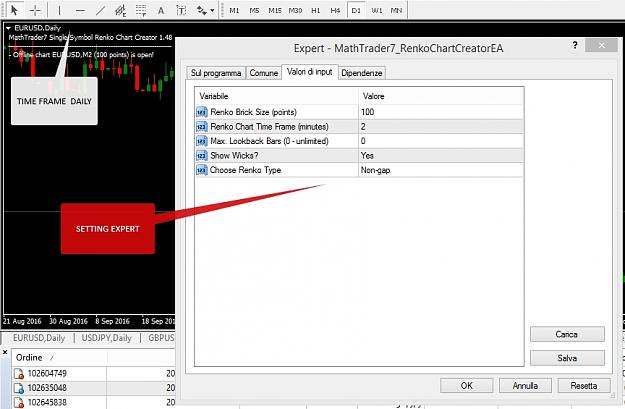Select the Renko Brick Size variable row
The image size is (625, 409).
pyautogui.click(x=277, y=112)
